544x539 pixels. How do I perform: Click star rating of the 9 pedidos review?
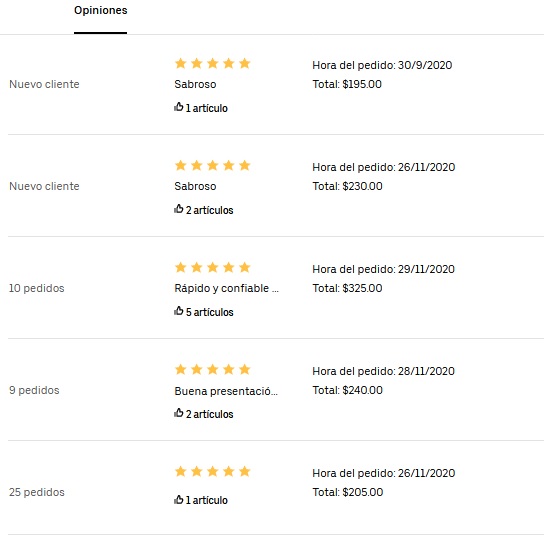212,369
